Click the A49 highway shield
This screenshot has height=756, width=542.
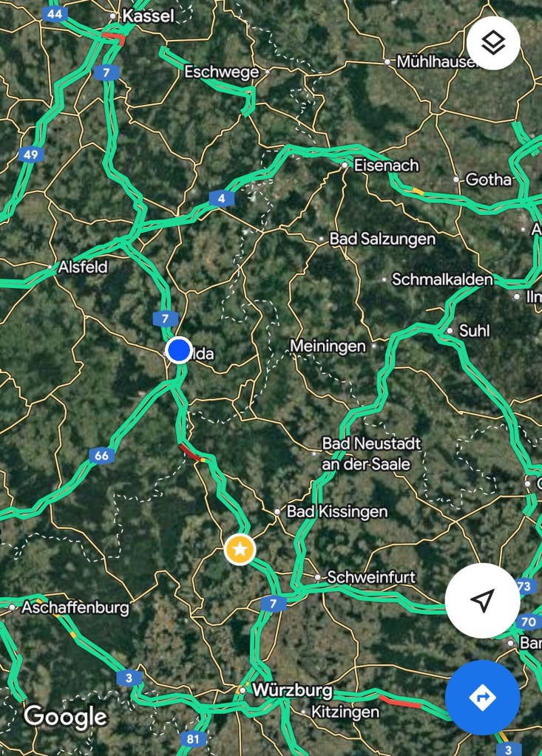30,154
